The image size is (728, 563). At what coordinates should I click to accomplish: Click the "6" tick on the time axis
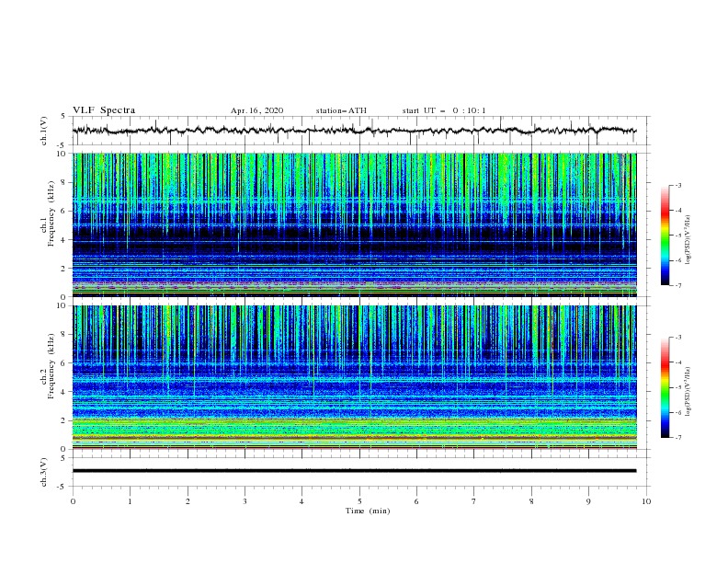416,501
